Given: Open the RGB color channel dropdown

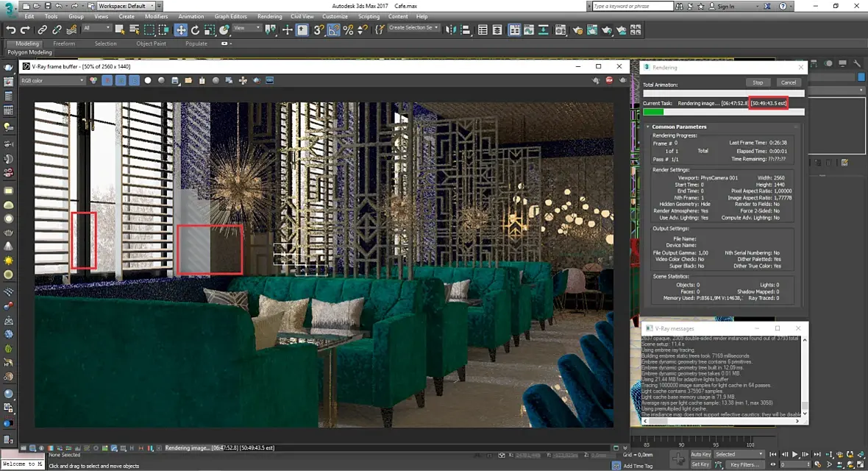Looking at the screenshot, I should 51,80.
